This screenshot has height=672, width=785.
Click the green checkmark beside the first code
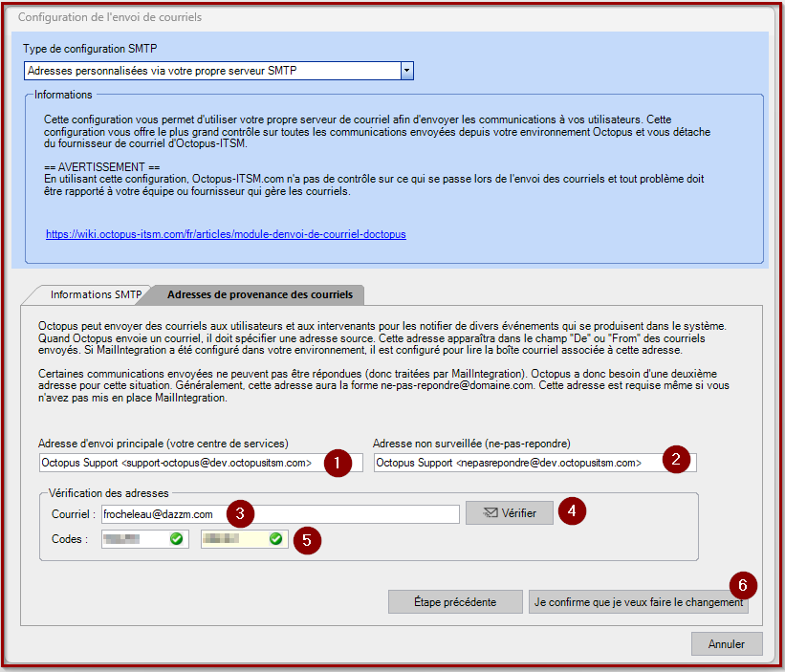tap(176, 539)
